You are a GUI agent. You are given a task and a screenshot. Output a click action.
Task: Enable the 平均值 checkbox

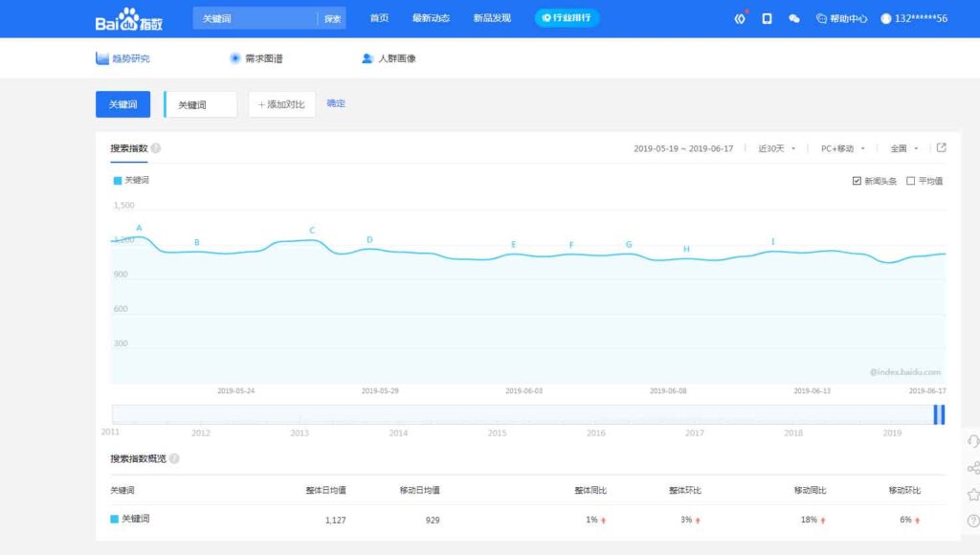(910, 181)
